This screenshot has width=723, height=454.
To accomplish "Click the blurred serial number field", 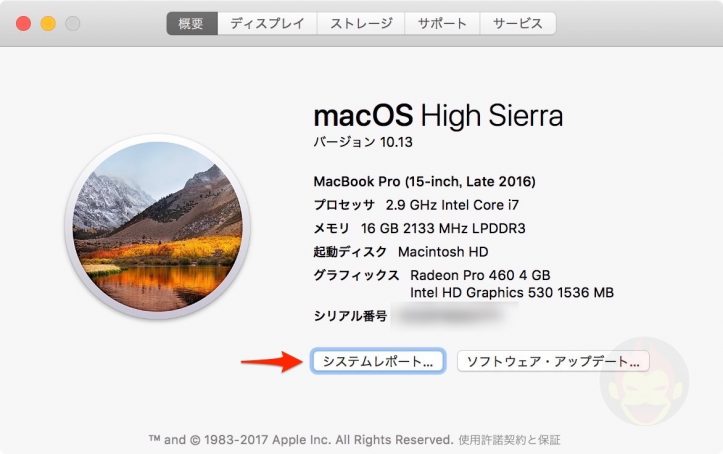I will 453,315.
